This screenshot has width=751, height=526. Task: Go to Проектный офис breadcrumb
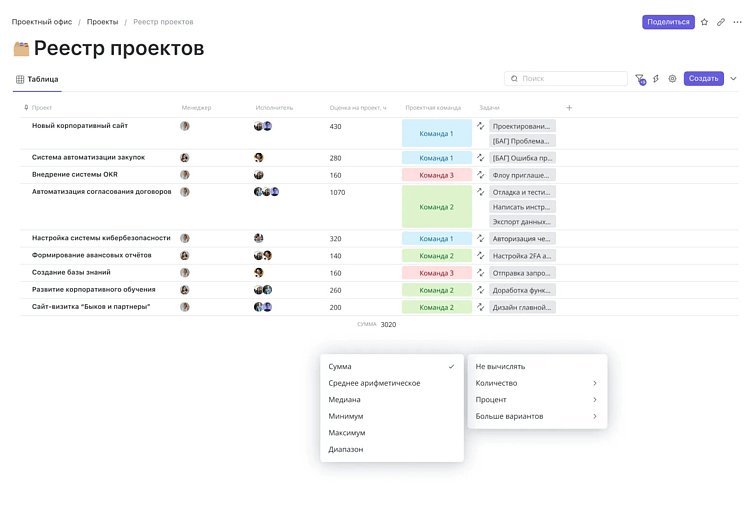[x=42, y=22]
